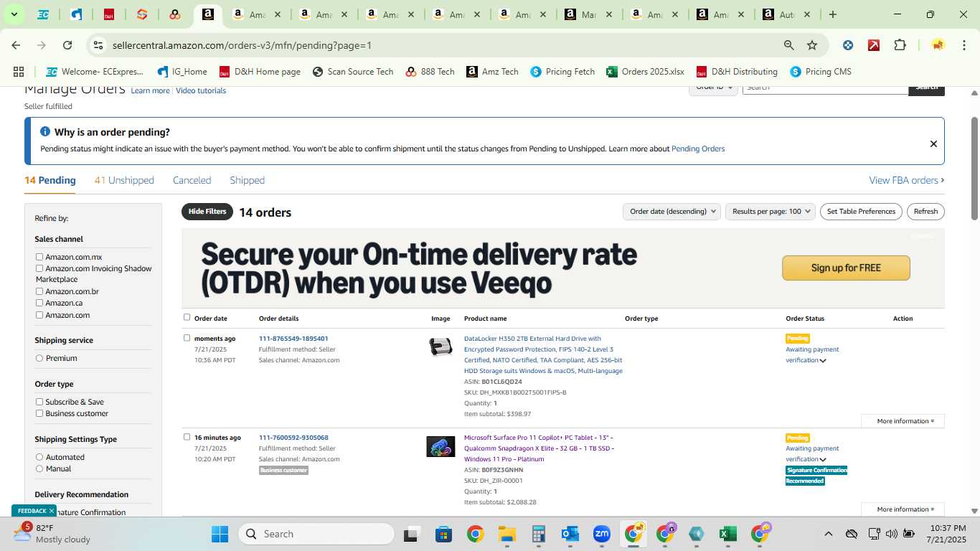Switch to the Canceled orders tab
Image resolution: width=980 pixels, height=551 pixels.
(x=192, y=180)
